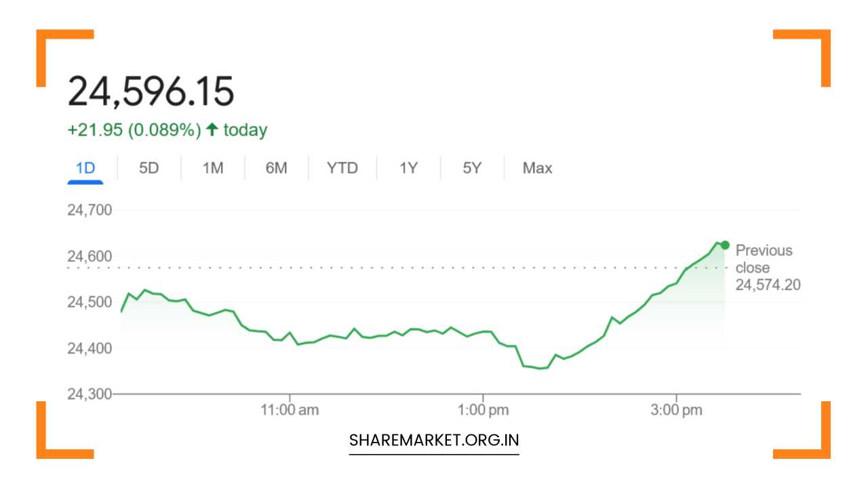This screenshot has width=868, height=488.
Task: Select the green endpoint dot on chart
Action: 724,245
